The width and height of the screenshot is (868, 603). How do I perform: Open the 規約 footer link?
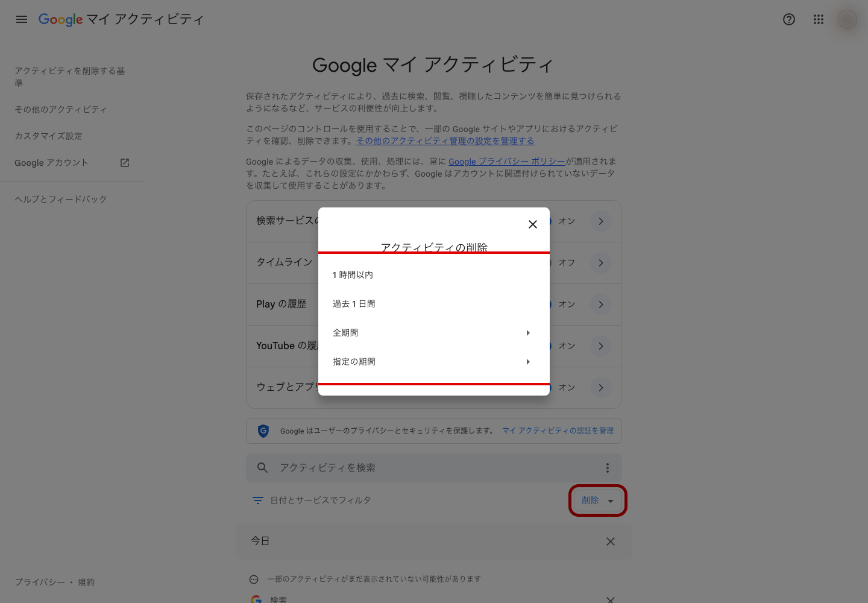(x=86, y=582)
